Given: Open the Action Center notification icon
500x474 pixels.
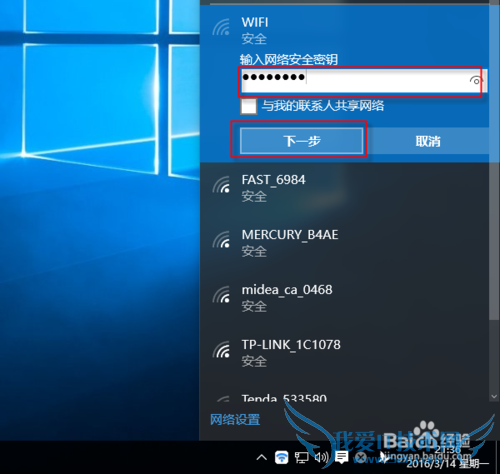Looking at the screenshot, I should [x=342, y=457].
